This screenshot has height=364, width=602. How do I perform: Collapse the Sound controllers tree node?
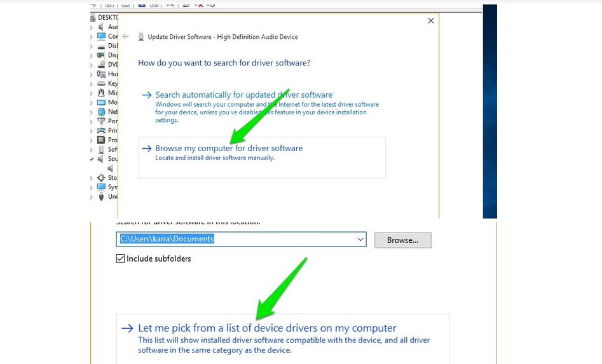point(92,159)
